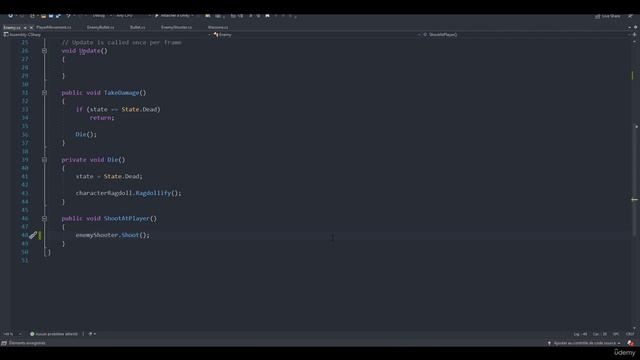640x360 pixels.
Task: Click the TakeDamage method name
Action: pyautogui.click(x=121, y=93)
